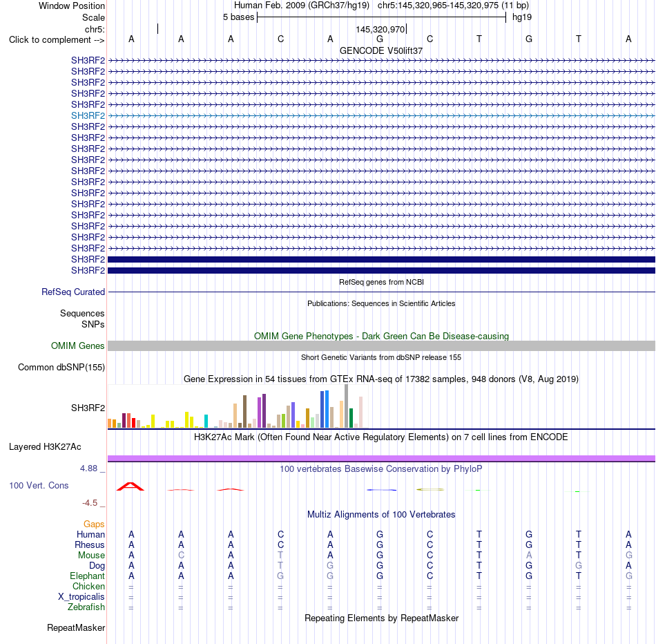Open 'Multiz Alignments of 100 Vertebrates' track title
Image resolution: width=656 pixels, height=644 pixels.
(381, 515)
